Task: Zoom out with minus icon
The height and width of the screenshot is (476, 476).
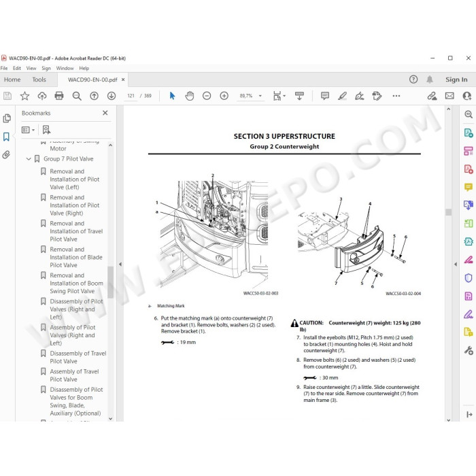Action: coord(207,96)
